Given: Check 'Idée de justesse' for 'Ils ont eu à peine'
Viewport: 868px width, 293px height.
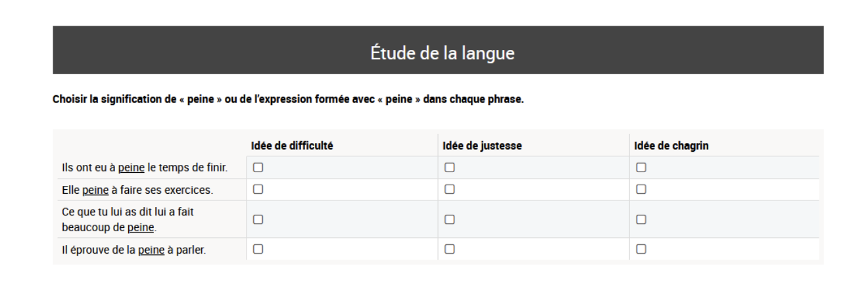Looking at the screenshot, I should coord(449,168).
